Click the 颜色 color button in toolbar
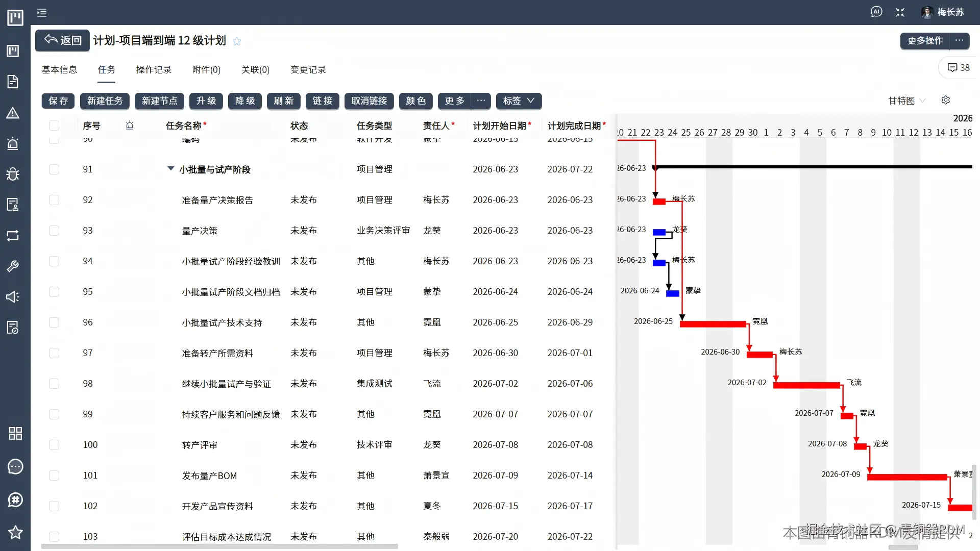 coord(415,101)
